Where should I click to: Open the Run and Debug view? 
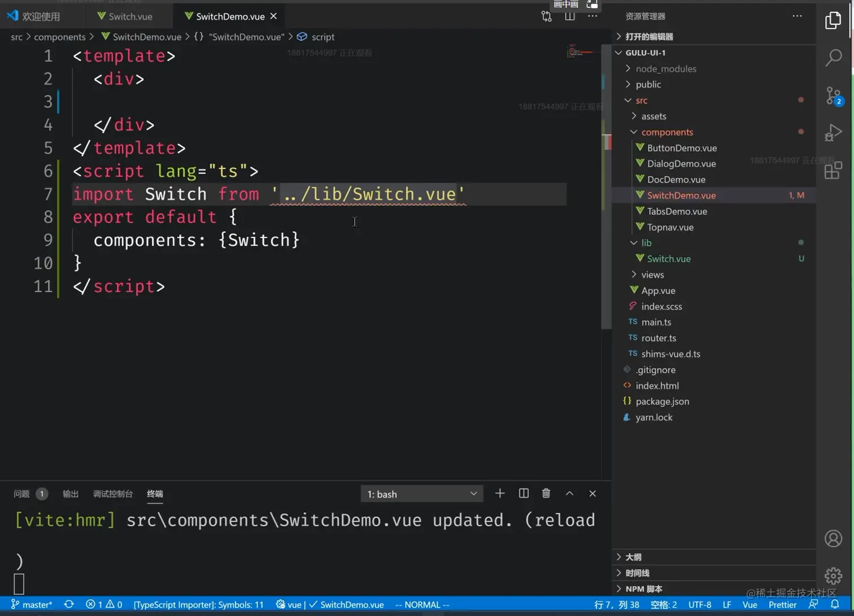coord(833,133)
